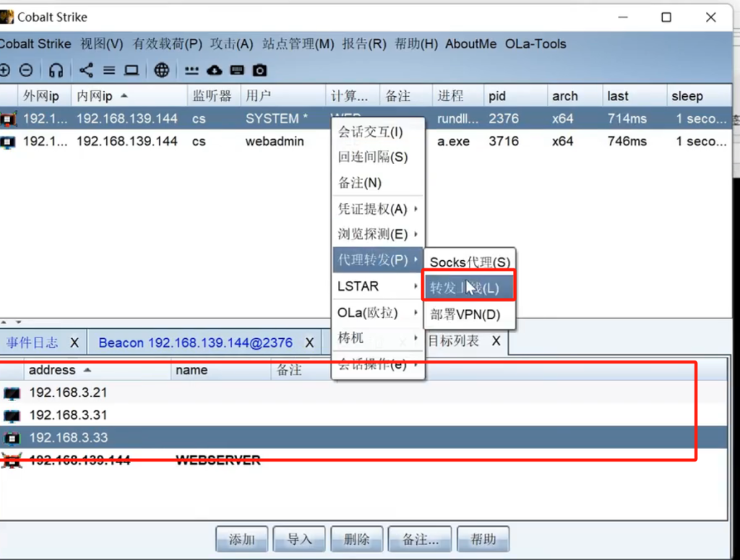Switch to pivot graph view icon
Screen dimensions: 740x560
point(86,70)
